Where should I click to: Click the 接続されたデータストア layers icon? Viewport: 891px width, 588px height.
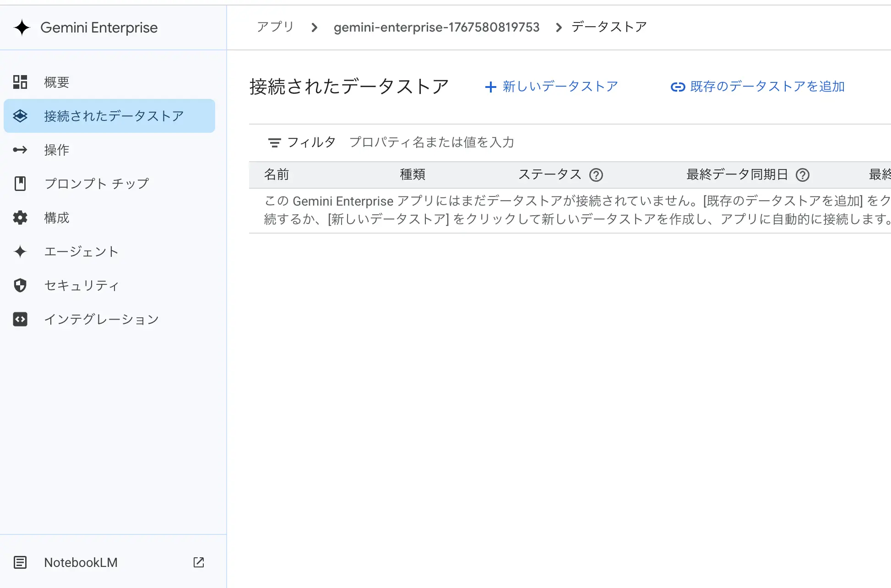coord(20,116)
